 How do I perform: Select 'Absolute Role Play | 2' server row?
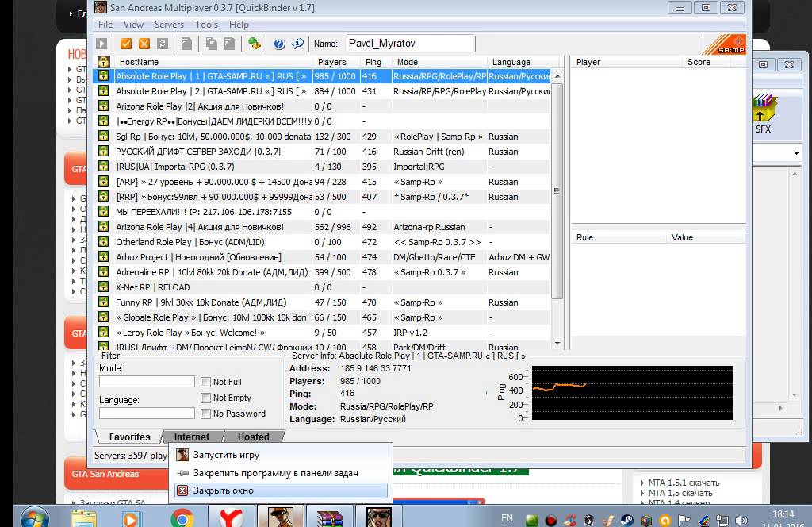click(x=322, y=91)
